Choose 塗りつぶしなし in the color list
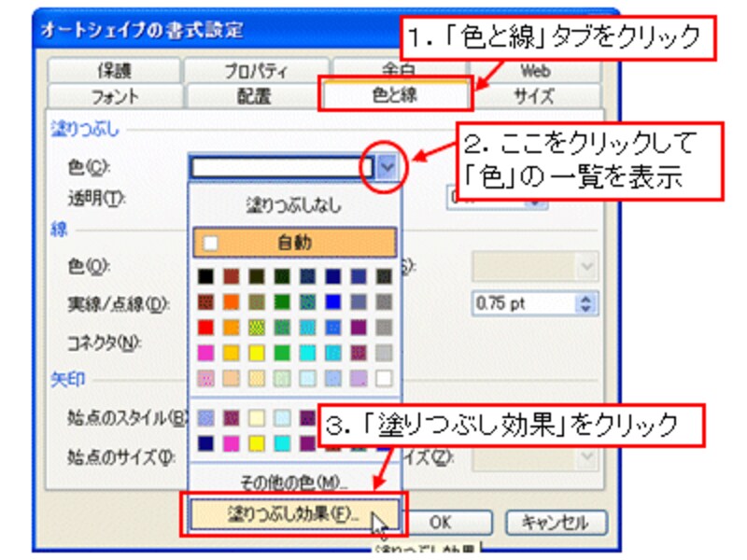This screenshot has width=747, height=560. pos(294,205)
